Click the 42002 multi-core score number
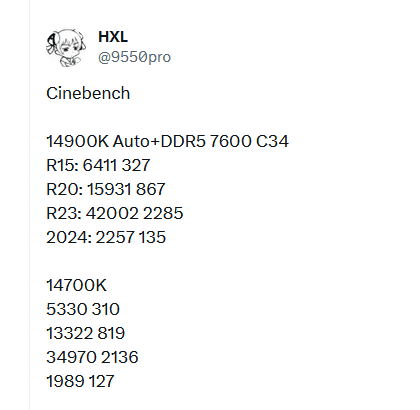 [x=112, y=213]
